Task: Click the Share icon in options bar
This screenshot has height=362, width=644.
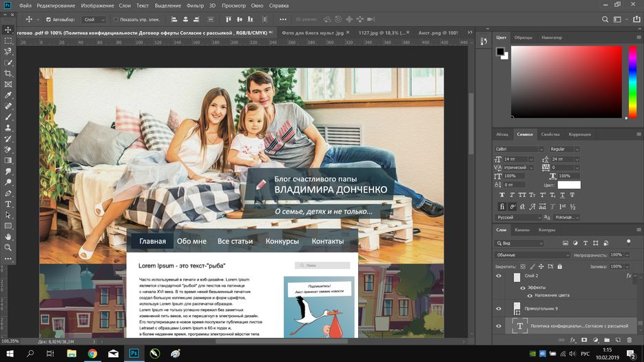Action: 636,19
